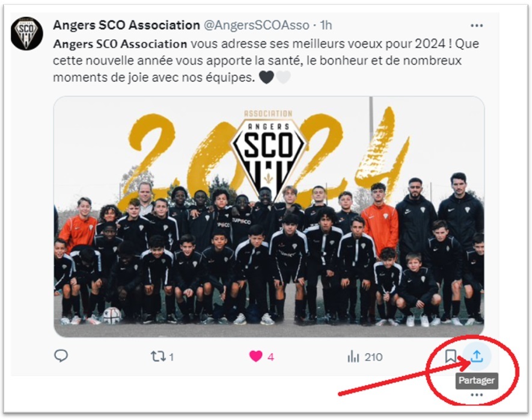Open the @AngersSCOAsso handle link
This screenshot has width=532, height=420.
[x=256, y=25]
